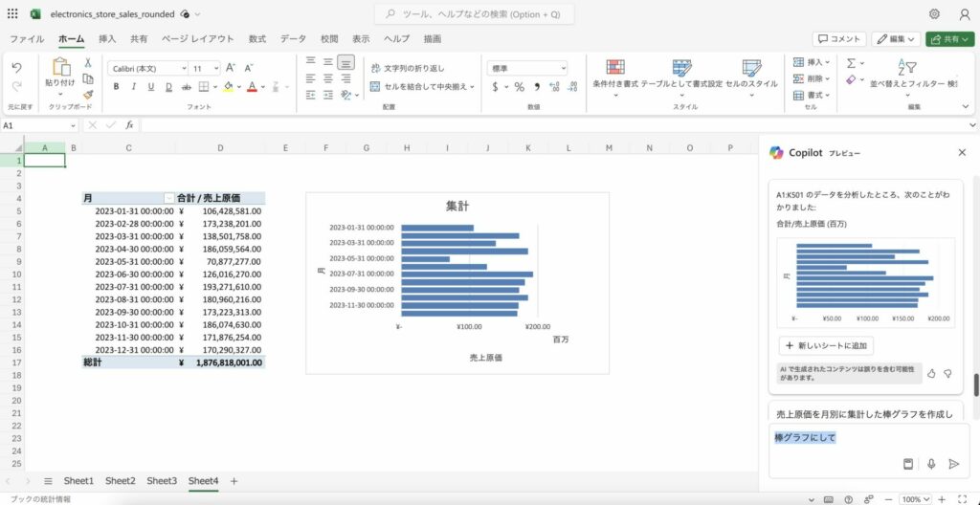Click the text orientation icon
The image size is (980, 505).
345,95
